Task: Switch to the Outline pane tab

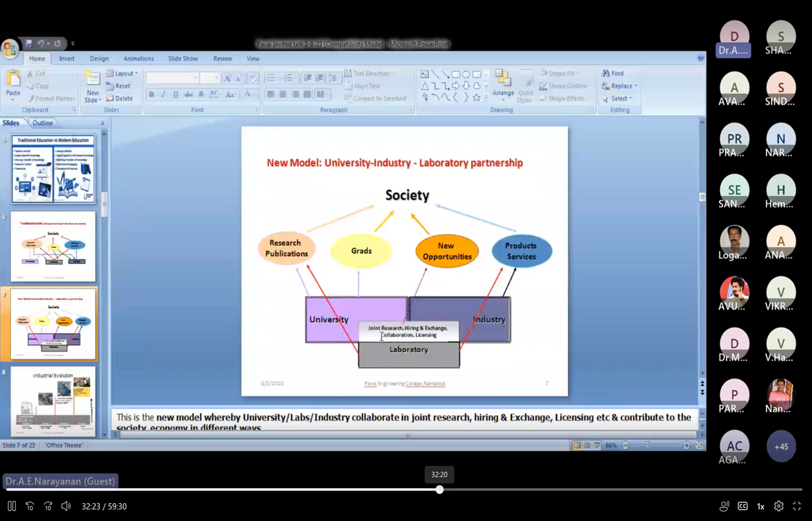Action: pyautogui.click(x=42, y=123)
